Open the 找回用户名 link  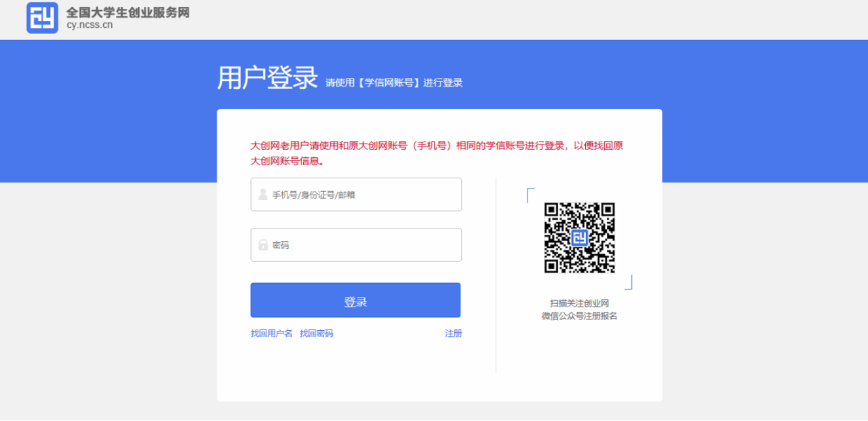(x=271, y=334)
